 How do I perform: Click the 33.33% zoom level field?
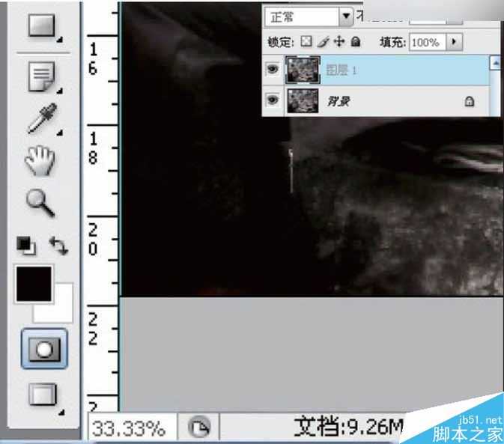(132, 428)
